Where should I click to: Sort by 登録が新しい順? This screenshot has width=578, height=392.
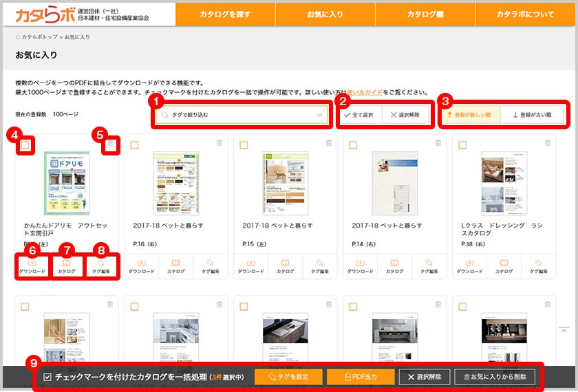469,116
